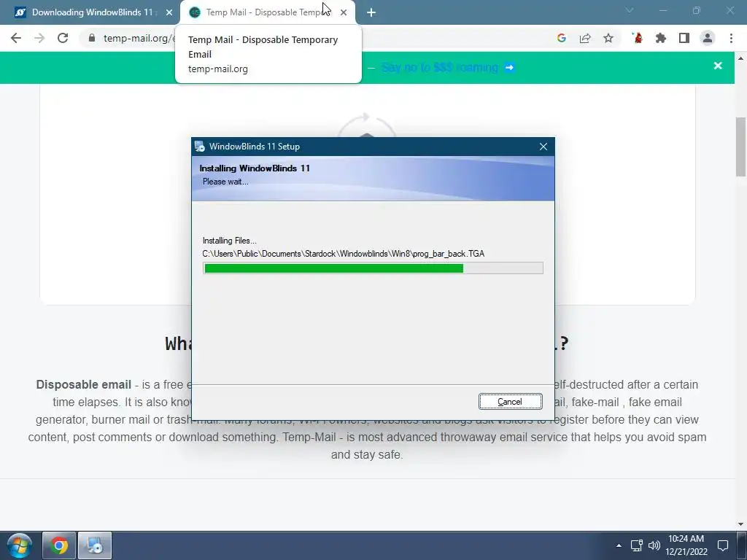Click the 'Please wait...' message in setup
This screenshot has height=560, width=747.
click(225, 182)
